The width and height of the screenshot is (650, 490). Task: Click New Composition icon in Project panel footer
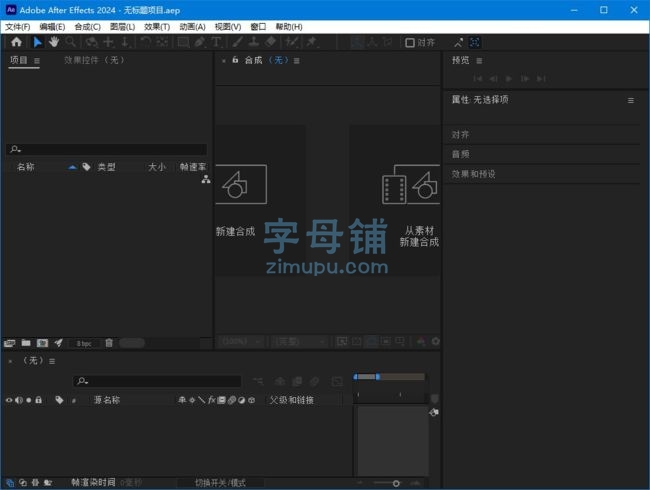(42, 343)
